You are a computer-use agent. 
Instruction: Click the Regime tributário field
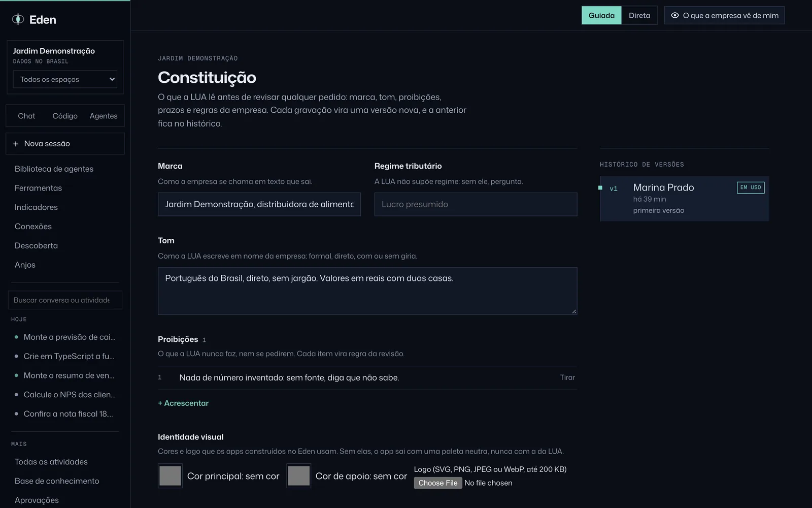[476, 204]
